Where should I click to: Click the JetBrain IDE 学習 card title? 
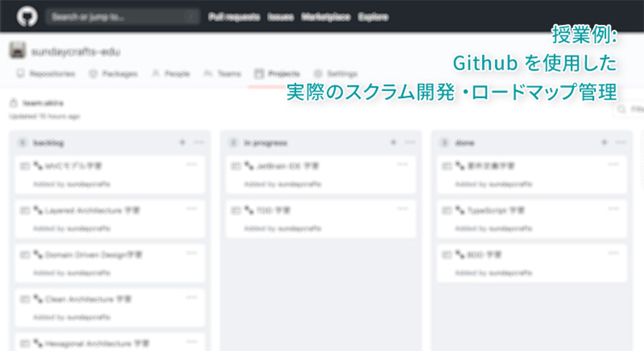coord(287,166)
